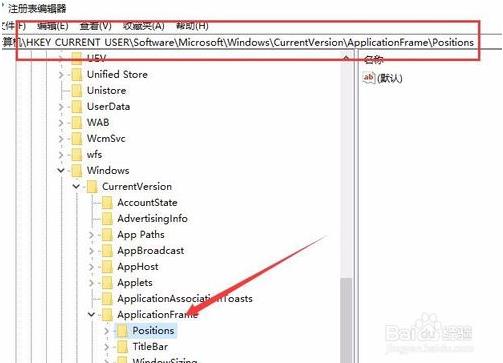This screenshot has height=363, width=503.
Task: Click the 名称 column header
Action: pos(374,60)
